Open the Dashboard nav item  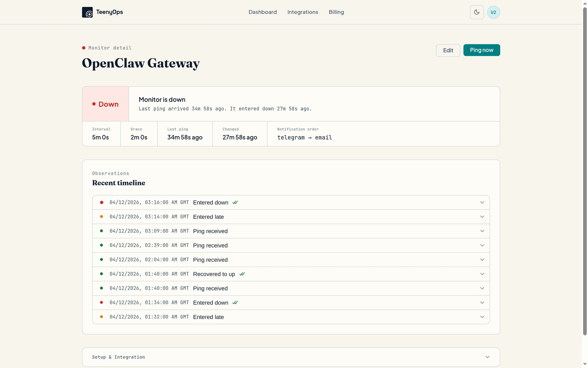point(262,12)
